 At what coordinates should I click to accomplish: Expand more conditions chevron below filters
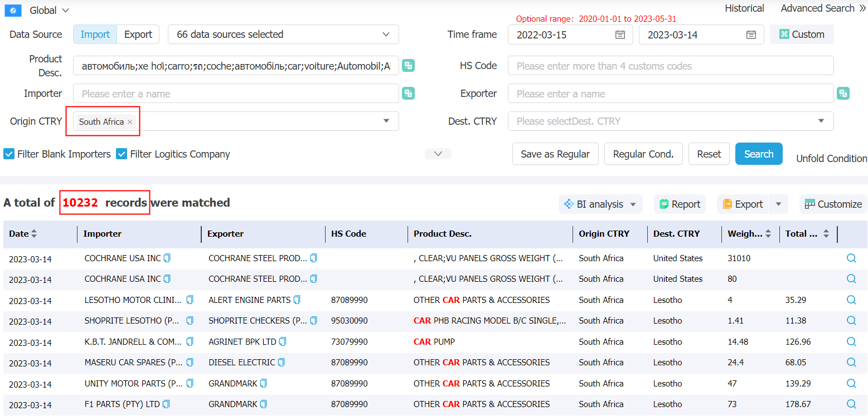tap(438, 154)
